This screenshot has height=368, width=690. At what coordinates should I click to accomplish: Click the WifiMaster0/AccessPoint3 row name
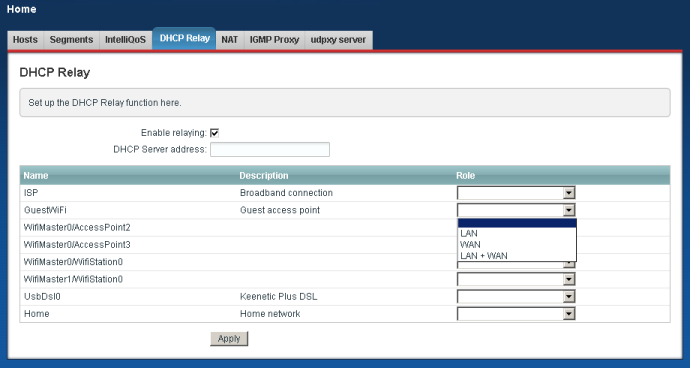point(77,245)
